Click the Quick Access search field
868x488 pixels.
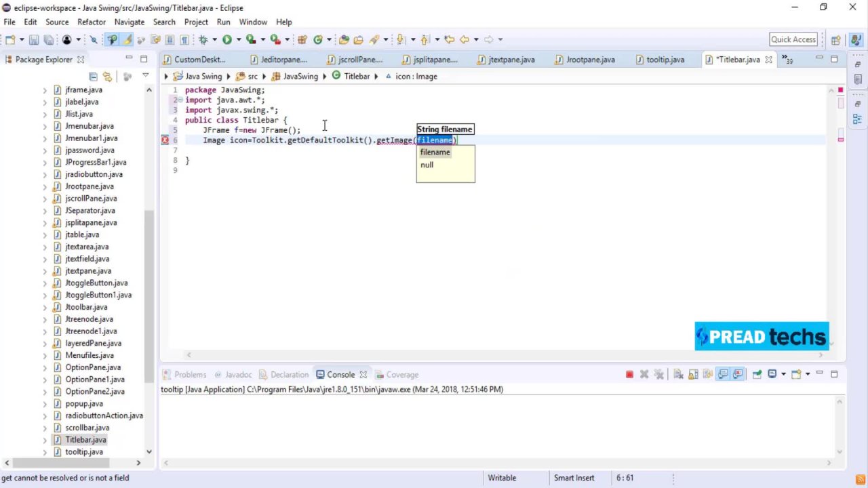click(793, 40)
